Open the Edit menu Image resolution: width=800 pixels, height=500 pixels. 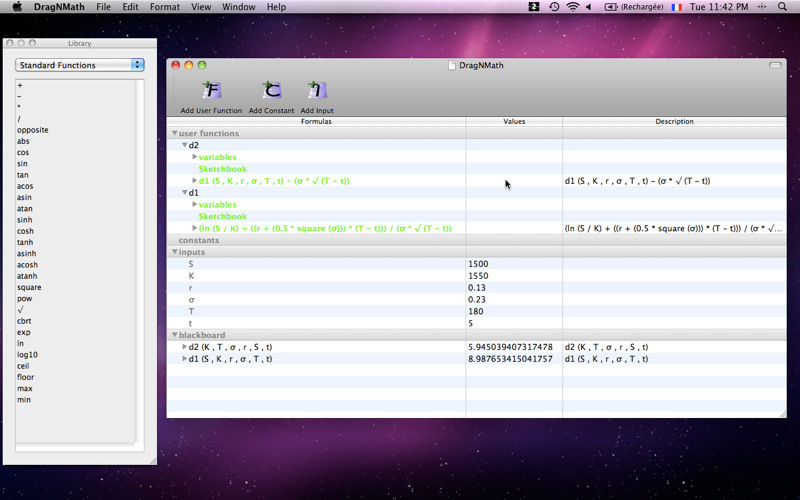[x=130, y=7]
